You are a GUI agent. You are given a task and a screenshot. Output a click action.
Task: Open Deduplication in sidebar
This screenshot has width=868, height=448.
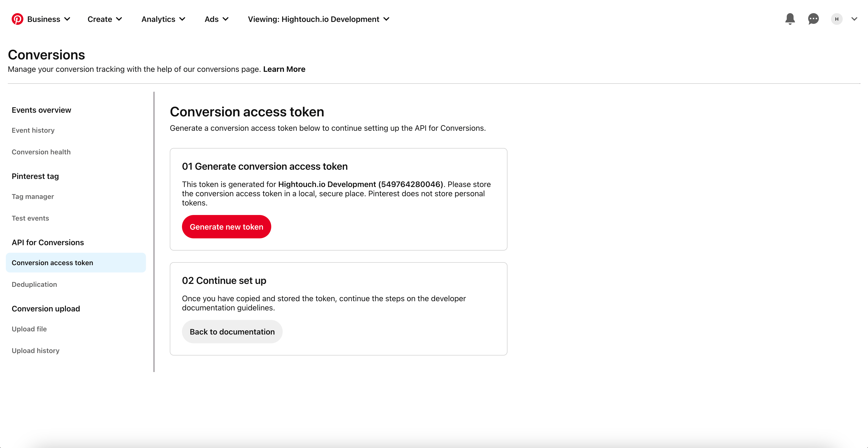[34, 284]
